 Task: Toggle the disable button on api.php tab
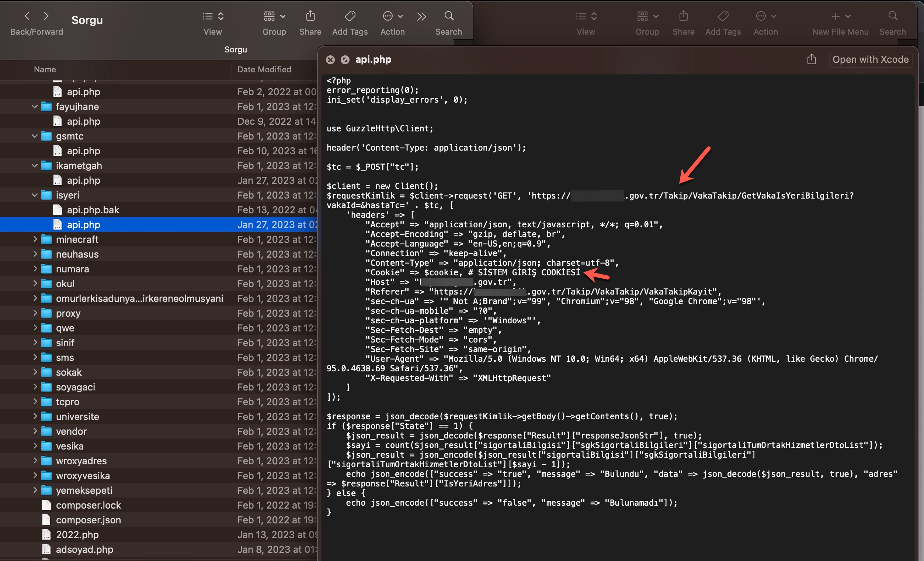pyautogui.click(x=344, y=59)
